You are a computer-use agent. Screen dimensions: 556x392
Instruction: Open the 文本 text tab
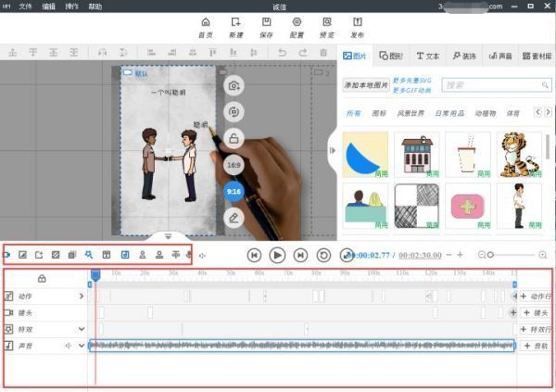click(x=428, y=56)
